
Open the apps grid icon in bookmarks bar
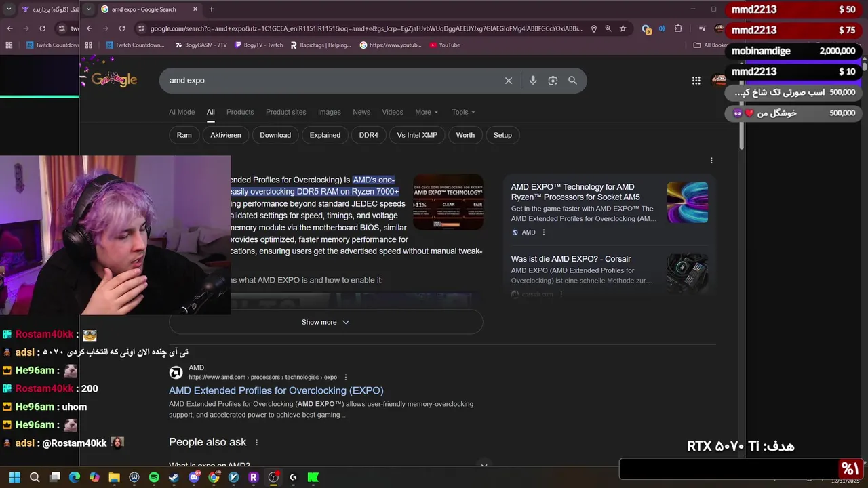click(89, 45)
